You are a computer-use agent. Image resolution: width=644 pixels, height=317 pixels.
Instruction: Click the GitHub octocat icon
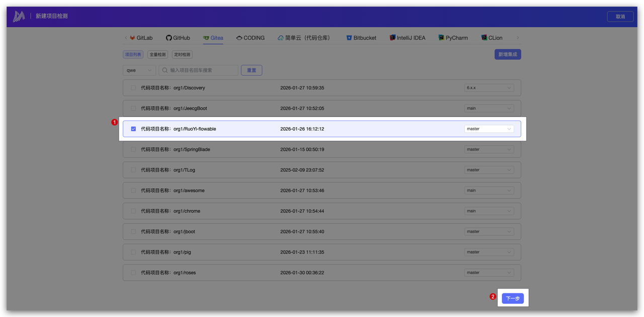coord(169,38)
